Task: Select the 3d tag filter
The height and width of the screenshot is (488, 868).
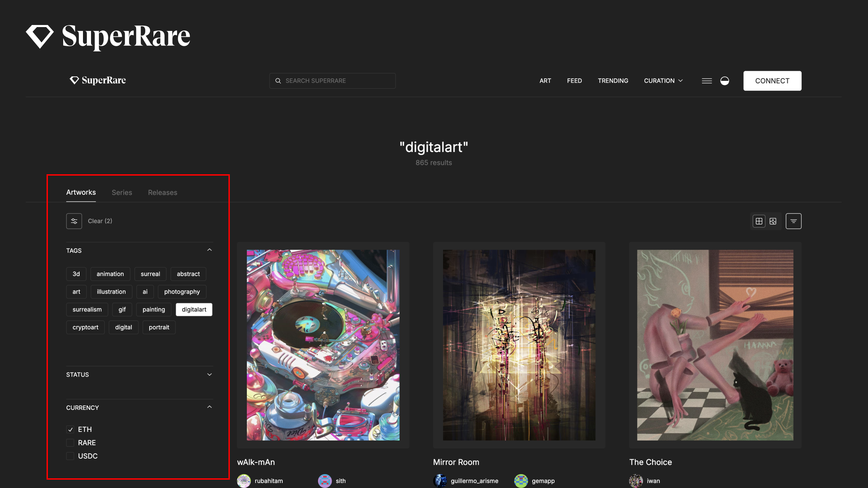Action: click(76, 274)
